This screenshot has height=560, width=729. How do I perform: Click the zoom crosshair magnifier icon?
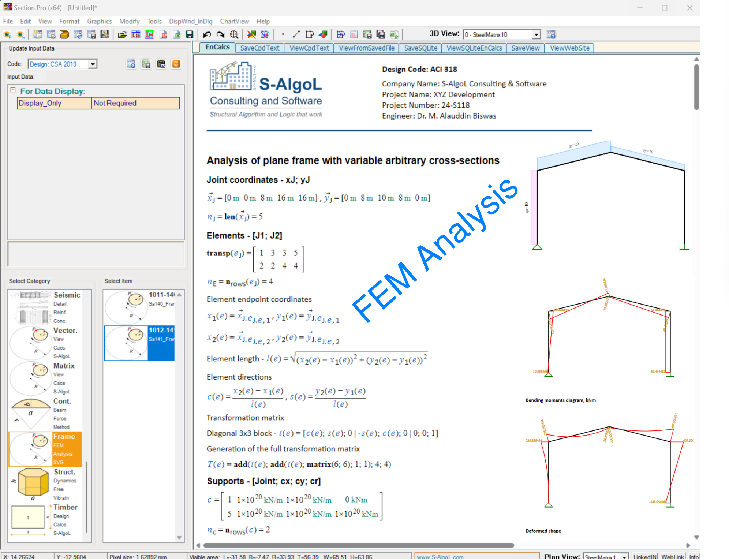click(234, 34)
